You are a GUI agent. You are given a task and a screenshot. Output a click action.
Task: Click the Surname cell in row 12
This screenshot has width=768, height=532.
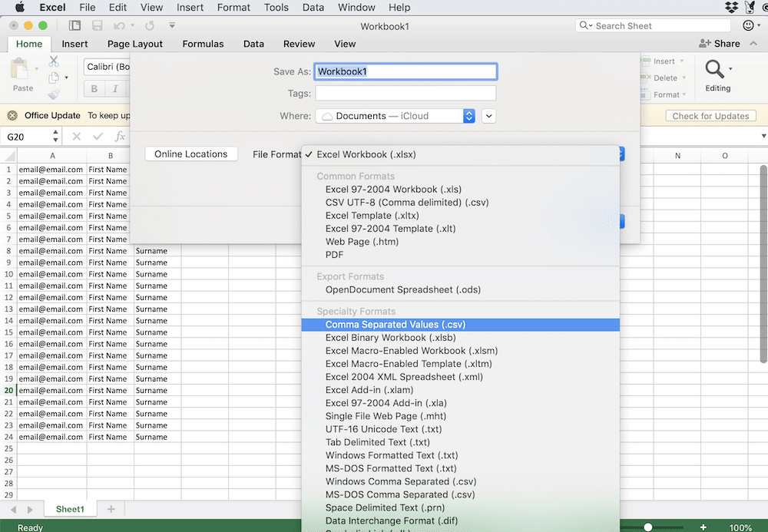point(157,298)
